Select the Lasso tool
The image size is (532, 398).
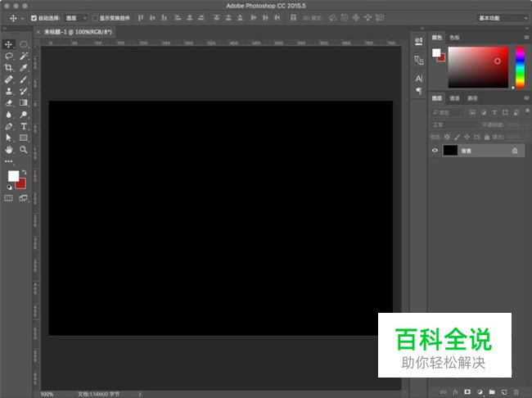9,56
